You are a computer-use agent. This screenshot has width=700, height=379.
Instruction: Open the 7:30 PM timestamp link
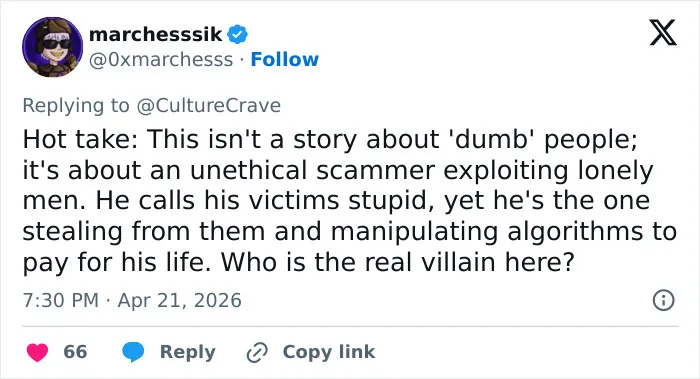(61, 300)
